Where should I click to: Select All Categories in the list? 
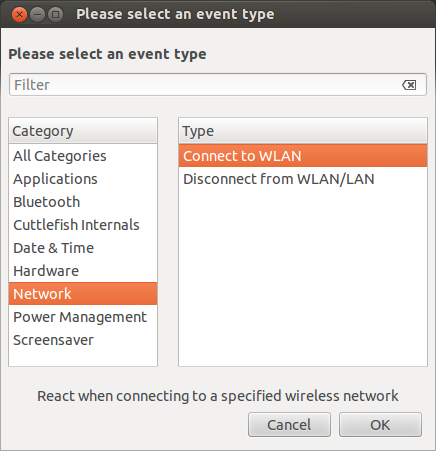click(x=83, y=156)
